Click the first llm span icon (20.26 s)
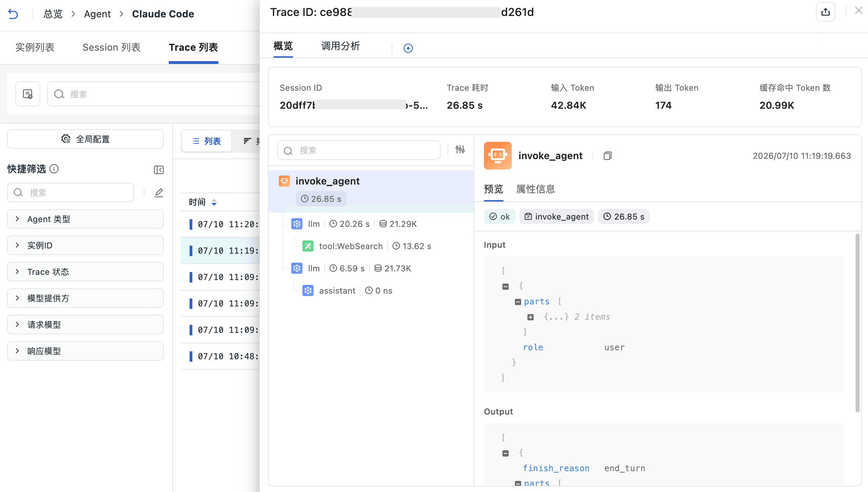This screenshot has height=492, width=868. pos(297,224)
